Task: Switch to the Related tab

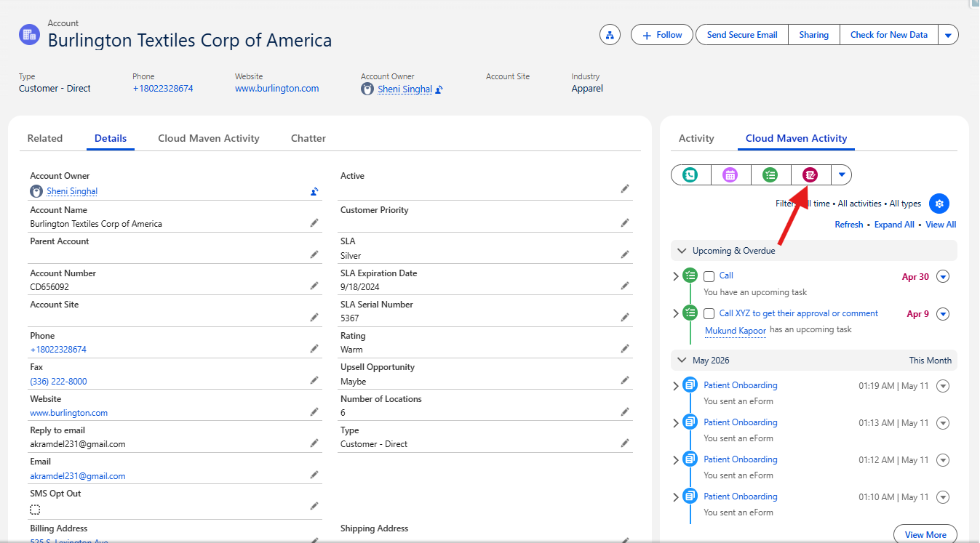Action: pos(45,138)
